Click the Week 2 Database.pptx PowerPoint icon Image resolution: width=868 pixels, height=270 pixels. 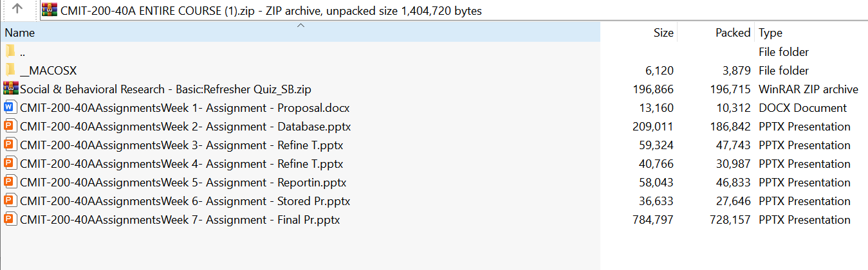click(x=10, y=126)
